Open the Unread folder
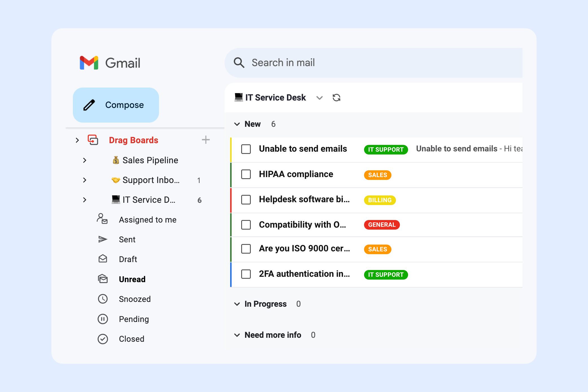The image size is (588, 392). point(132,279)
